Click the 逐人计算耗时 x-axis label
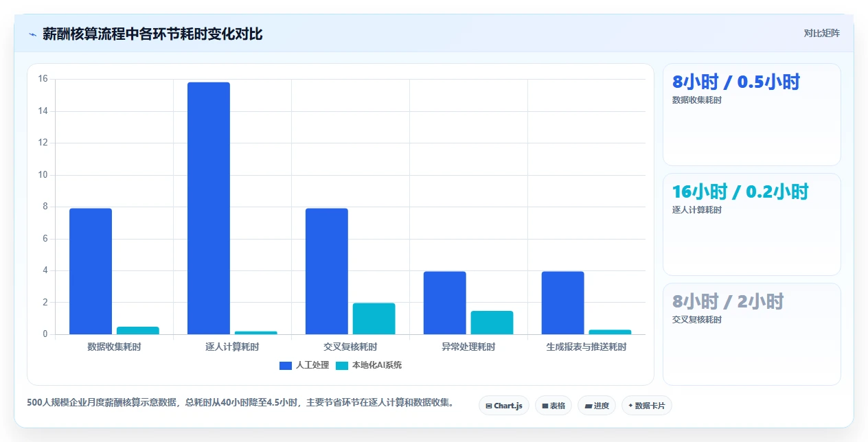868x442 pixels. [x=232, y=347]
